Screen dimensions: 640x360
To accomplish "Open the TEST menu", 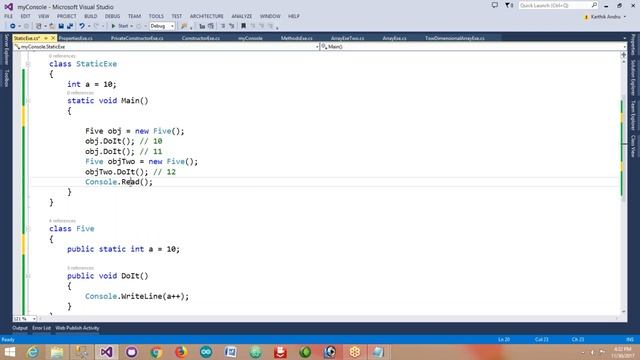I will pos(176,16).
